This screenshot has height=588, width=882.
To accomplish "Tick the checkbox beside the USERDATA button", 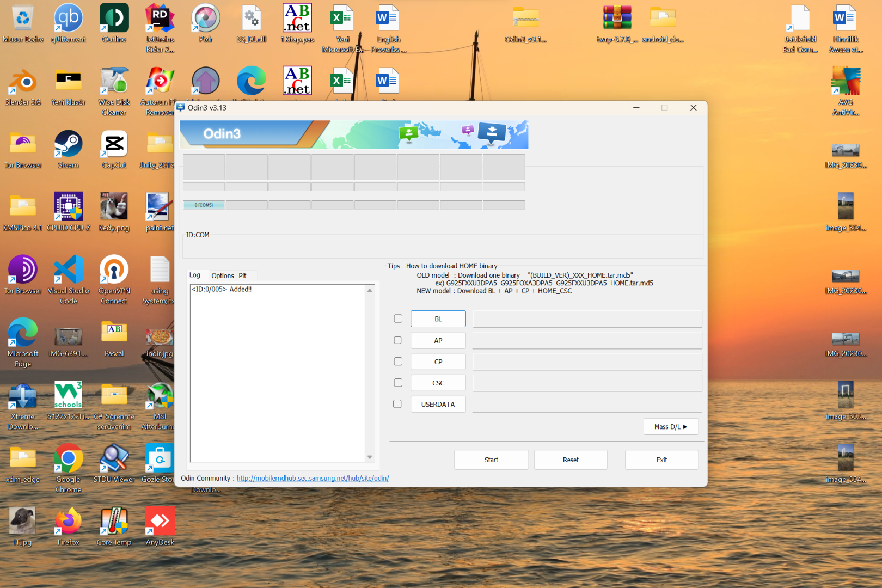I will point(398,404).
